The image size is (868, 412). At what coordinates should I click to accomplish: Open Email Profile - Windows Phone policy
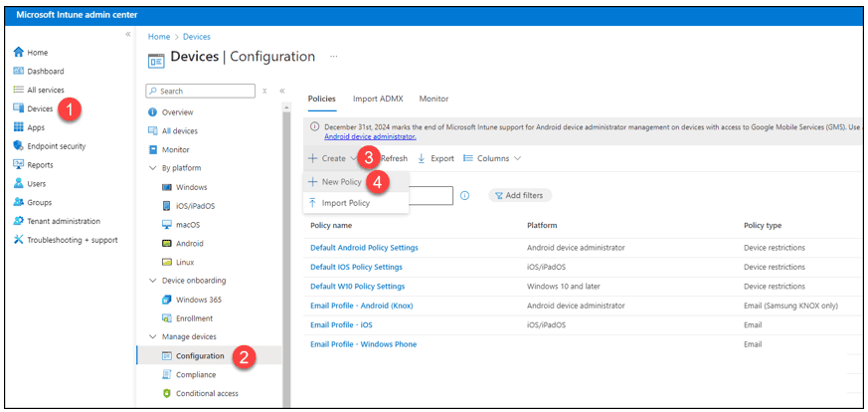pyautogui.click(x=364, y=344)
